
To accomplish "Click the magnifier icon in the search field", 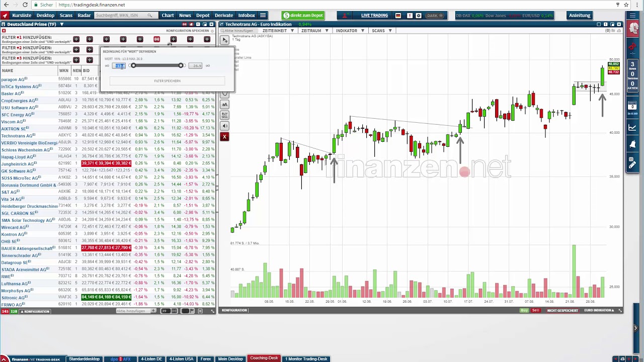I will coord(149,16).
